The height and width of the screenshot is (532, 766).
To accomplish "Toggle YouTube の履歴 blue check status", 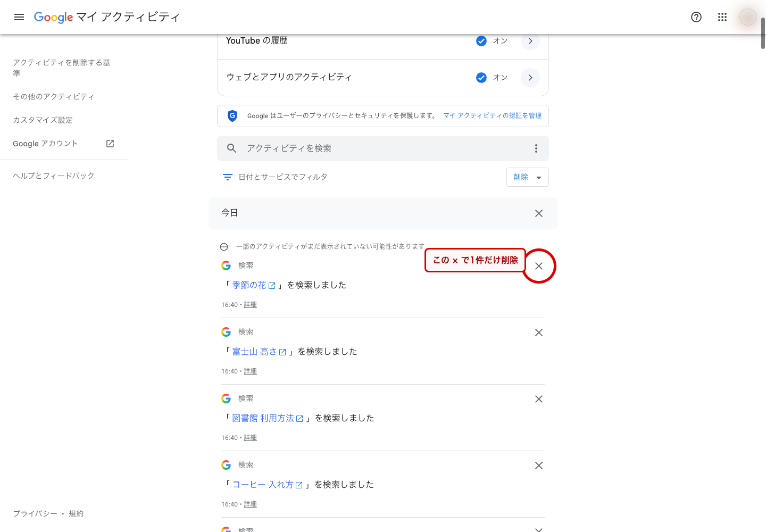I will click(481, 41).
